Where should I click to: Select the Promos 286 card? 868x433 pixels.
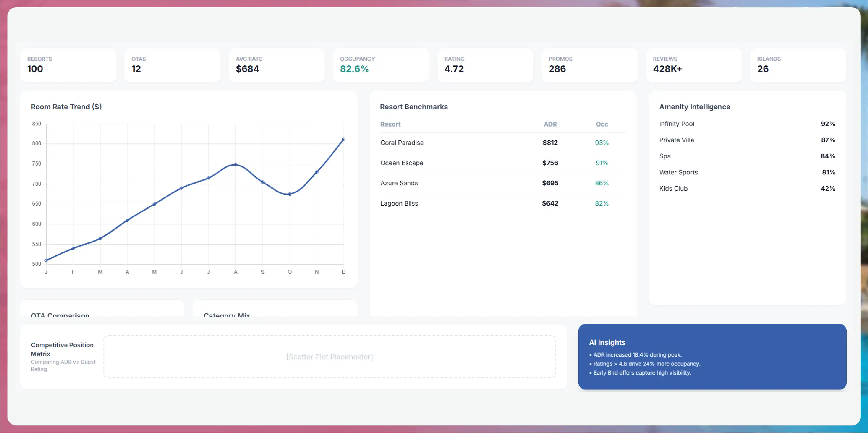(589, 65)
